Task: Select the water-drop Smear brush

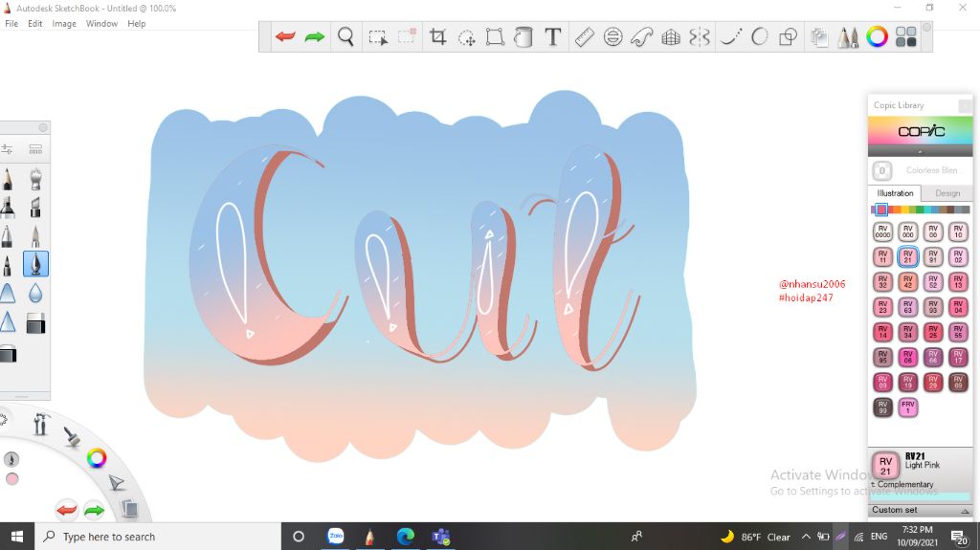Action: 35,293
